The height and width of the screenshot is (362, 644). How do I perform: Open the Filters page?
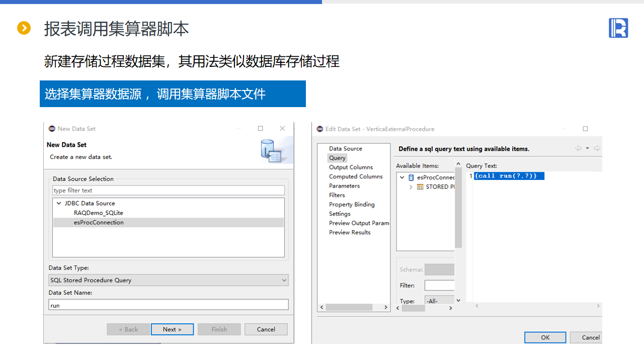click(x=337, y=196)
